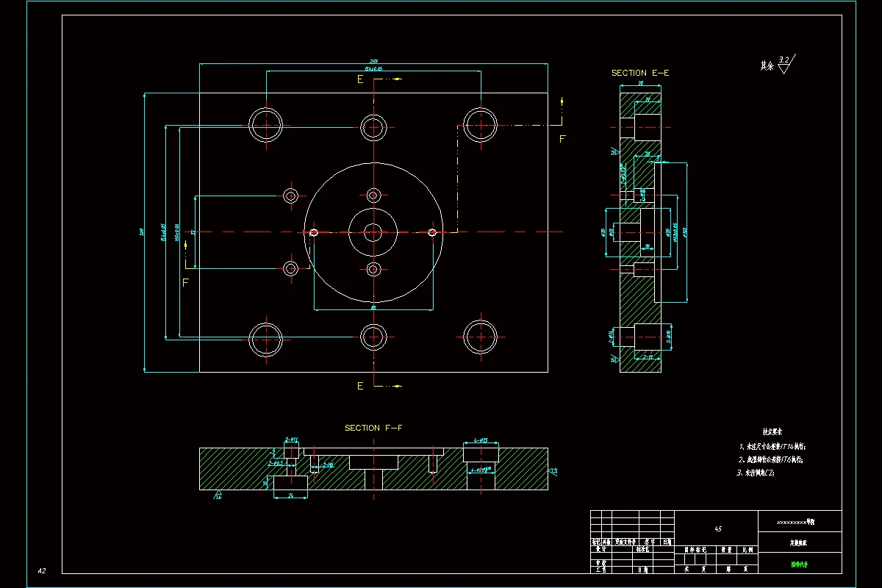Click the "4-φ25" dimension in Section F-F

[481, 440]
